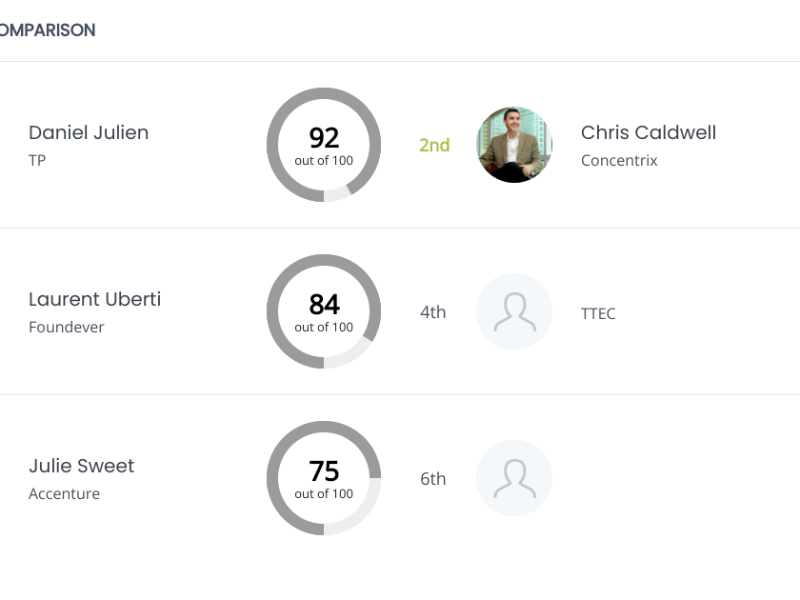Click the Chris Caldwell name

pyautogui.click(x=648, y=132)
